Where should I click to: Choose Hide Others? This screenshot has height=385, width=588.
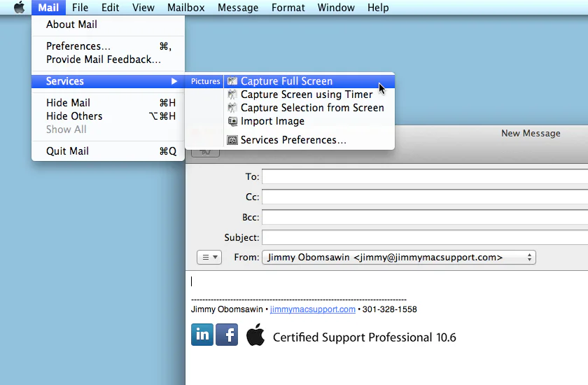pos(108,116)
